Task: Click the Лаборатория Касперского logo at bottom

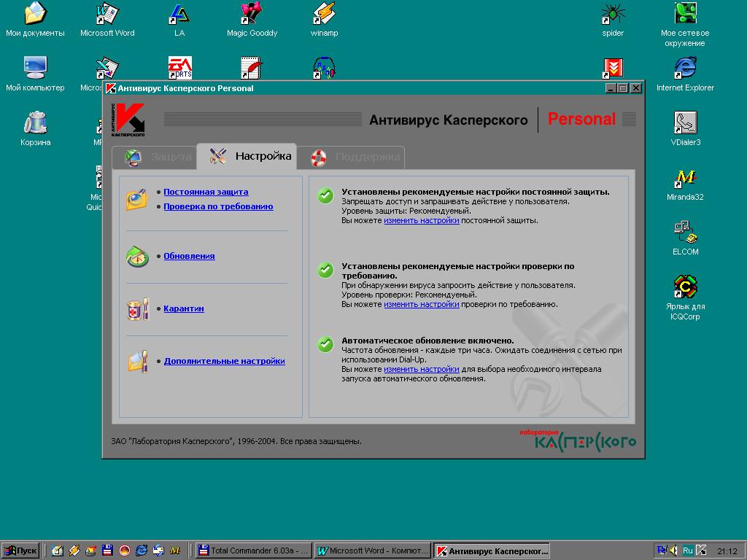Action: (578, 440)
